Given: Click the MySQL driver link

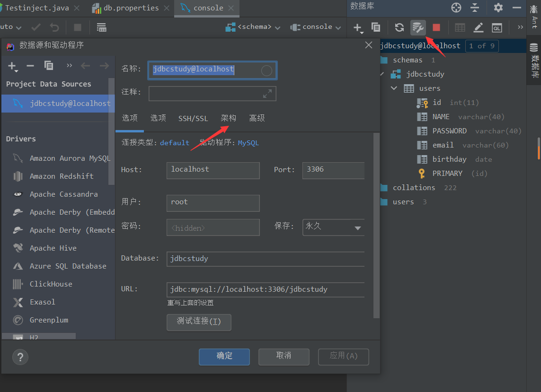Looking at the screenshot, I should tap(248, 143).
